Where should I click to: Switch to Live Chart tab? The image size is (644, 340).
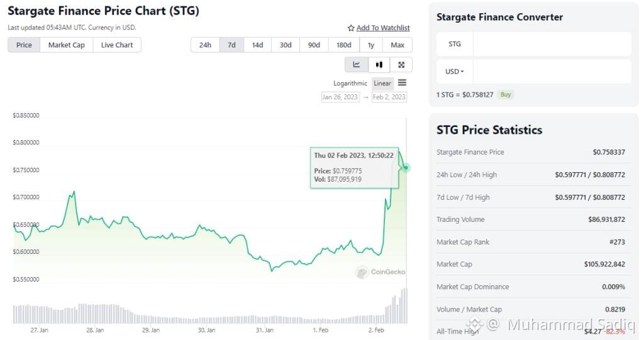pyautogui.click(x=117, y=45)
